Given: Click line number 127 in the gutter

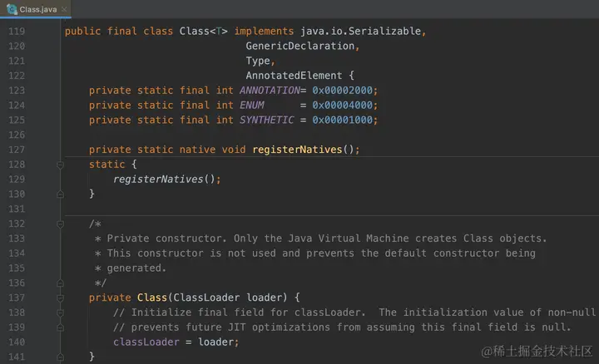Looking at the screenshot, I should 17,150.
